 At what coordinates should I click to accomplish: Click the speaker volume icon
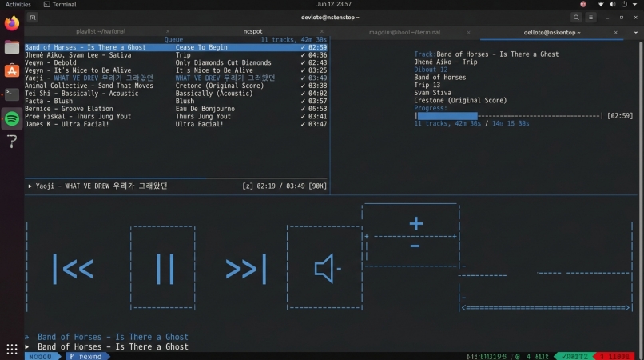(x=328, y=268)
